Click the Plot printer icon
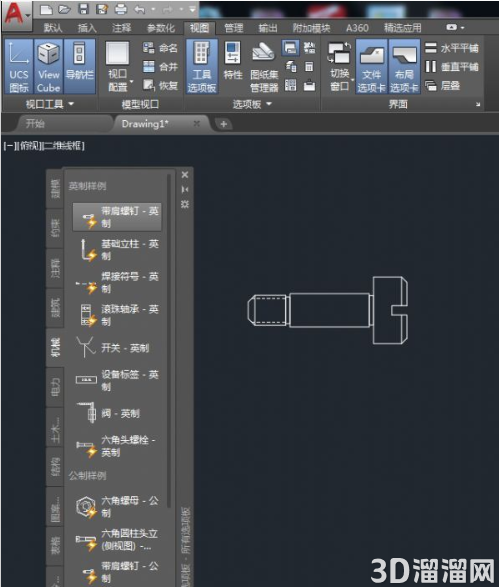This screenshot has height=587, width=499. [121, 9]
